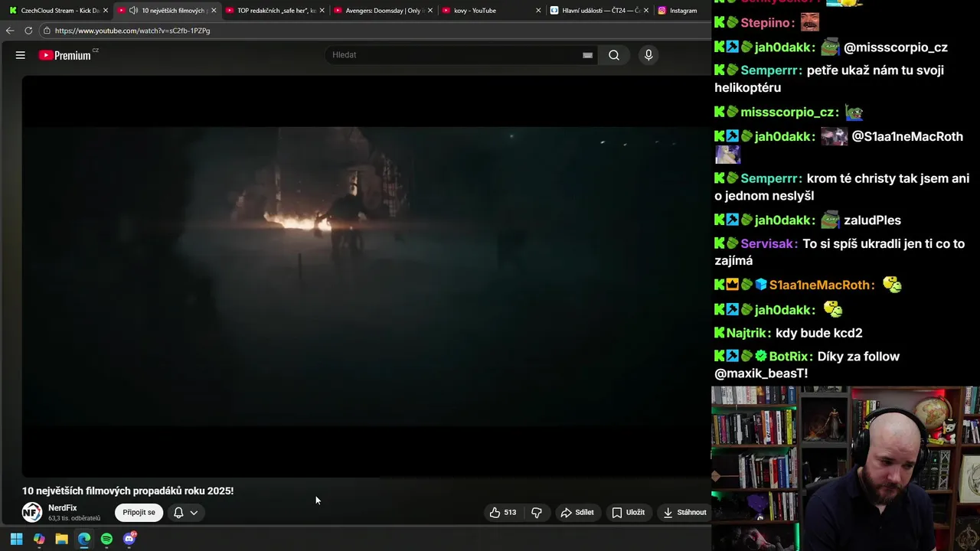
Task: Open the YouTube hamburger guide menu
Action: click(21, 55)
